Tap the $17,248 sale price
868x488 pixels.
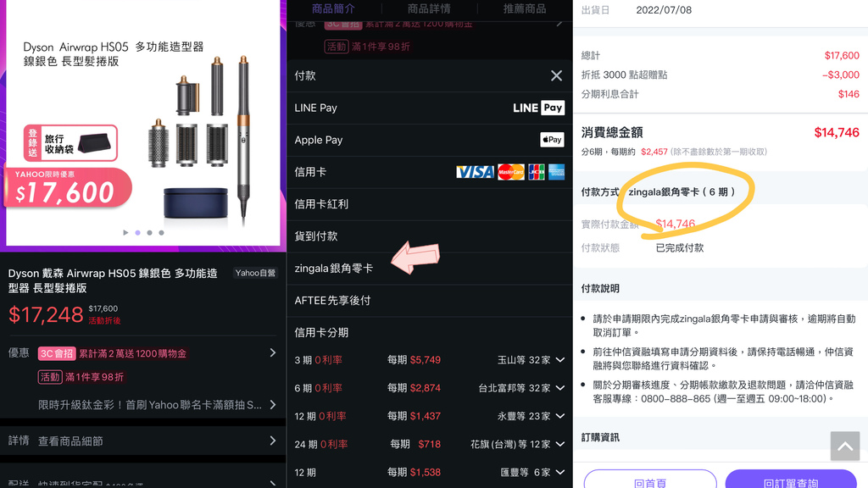tap(46, 315)
